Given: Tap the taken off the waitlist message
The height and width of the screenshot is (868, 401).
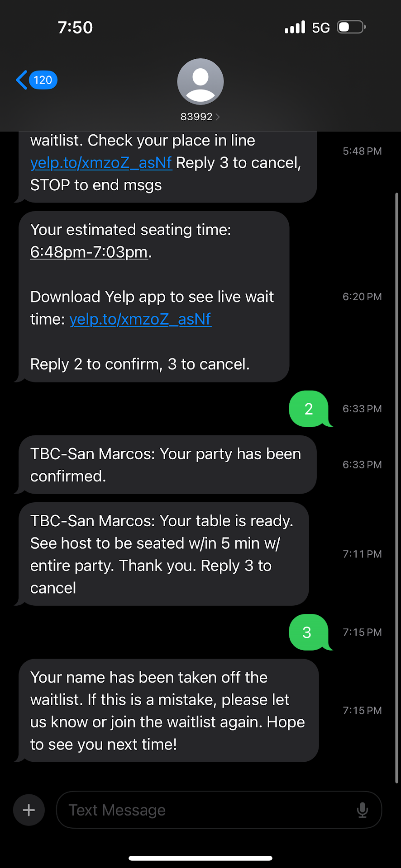Looking at the screenshot, I should coord(167,711).
